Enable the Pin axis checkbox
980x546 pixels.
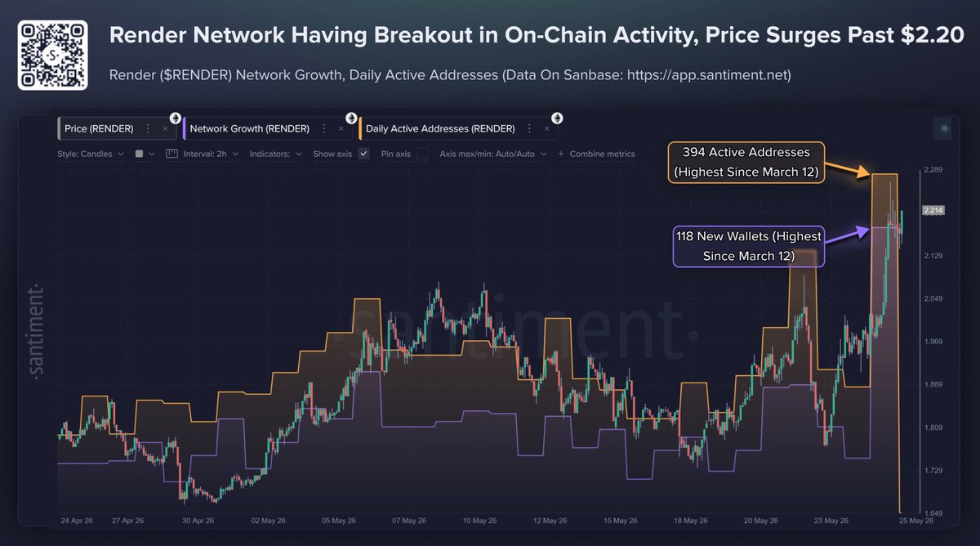[x=422, y=153]
